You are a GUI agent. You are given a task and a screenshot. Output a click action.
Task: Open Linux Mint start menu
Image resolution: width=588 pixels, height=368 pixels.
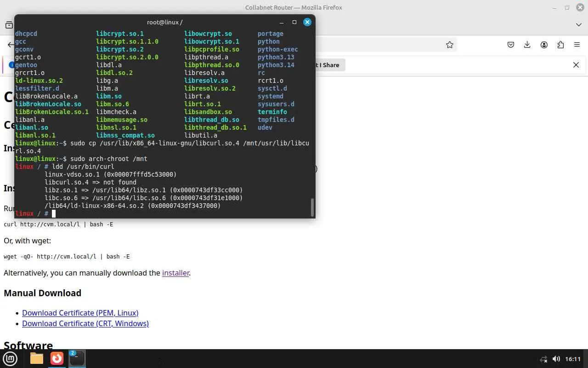click(x=10, y=358)
